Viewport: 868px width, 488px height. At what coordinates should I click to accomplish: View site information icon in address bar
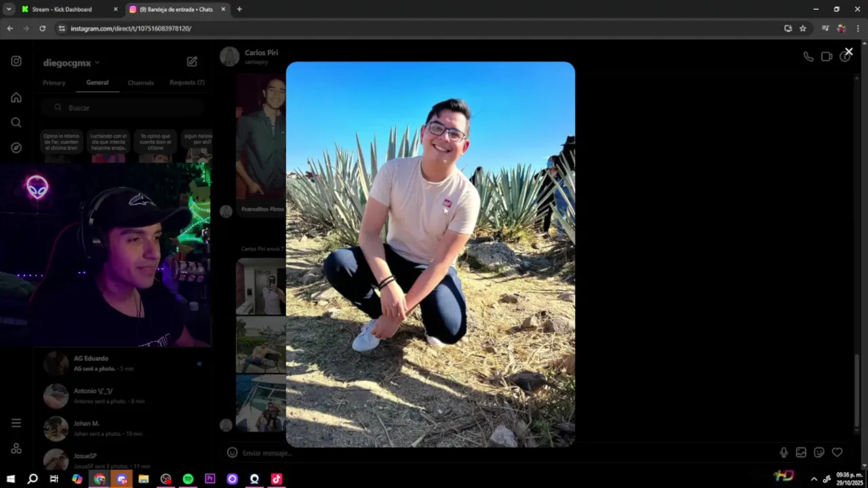(62, 28)
